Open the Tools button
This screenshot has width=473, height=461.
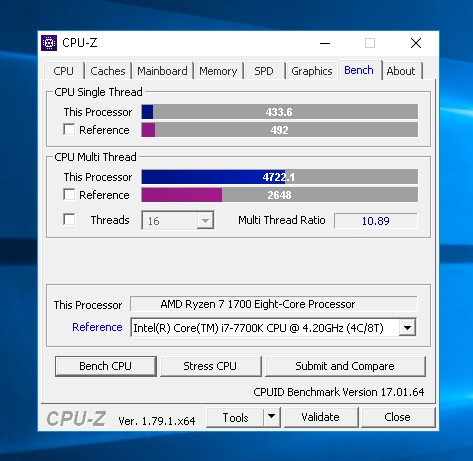235,417
